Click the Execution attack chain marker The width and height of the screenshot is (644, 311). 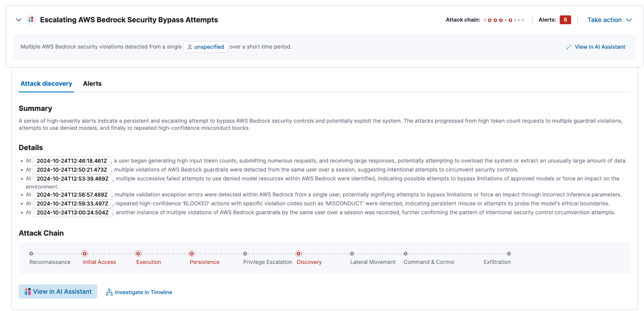[x=138, y=254]
